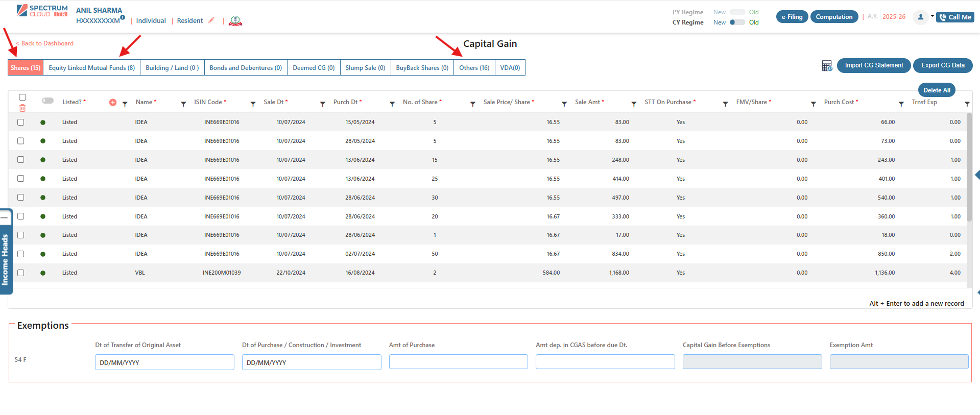Check the checkbox for the VBL row

tap(21, 273)
